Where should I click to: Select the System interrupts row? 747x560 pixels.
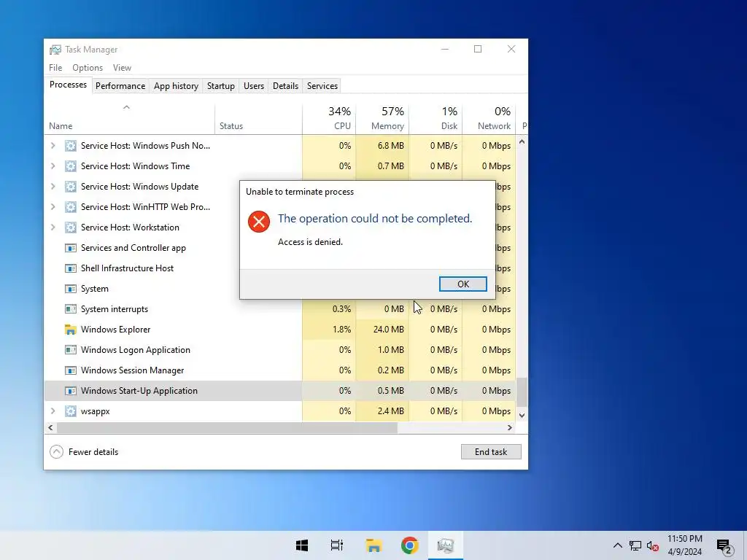[x=280, y=309]
